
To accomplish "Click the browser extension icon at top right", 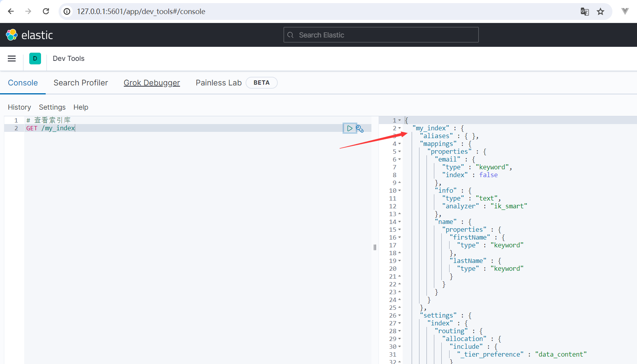I will coord(625,11).
